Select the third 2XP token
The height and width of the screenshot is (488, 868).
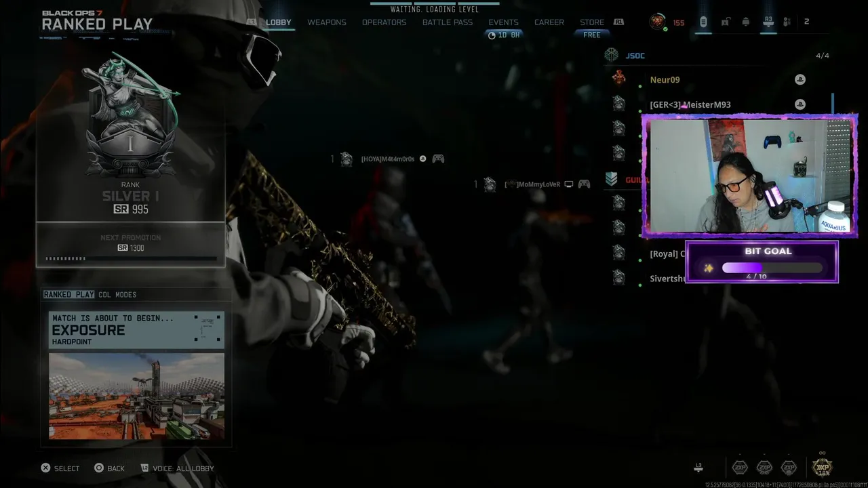tap(789, 468)
